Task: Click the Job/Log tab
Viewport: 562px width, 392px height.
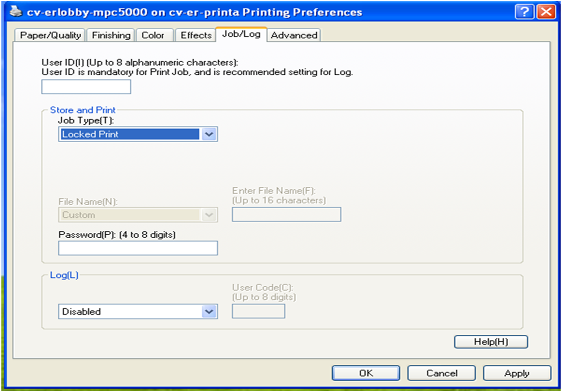Action: click(x=241, y=34)
